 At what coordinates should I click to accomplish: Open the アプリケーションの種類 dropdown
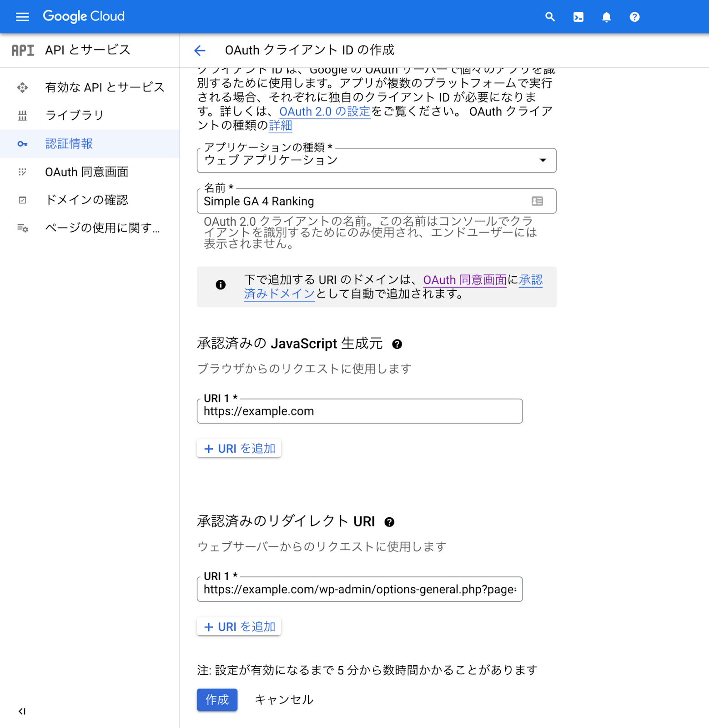tap(377, 160)
